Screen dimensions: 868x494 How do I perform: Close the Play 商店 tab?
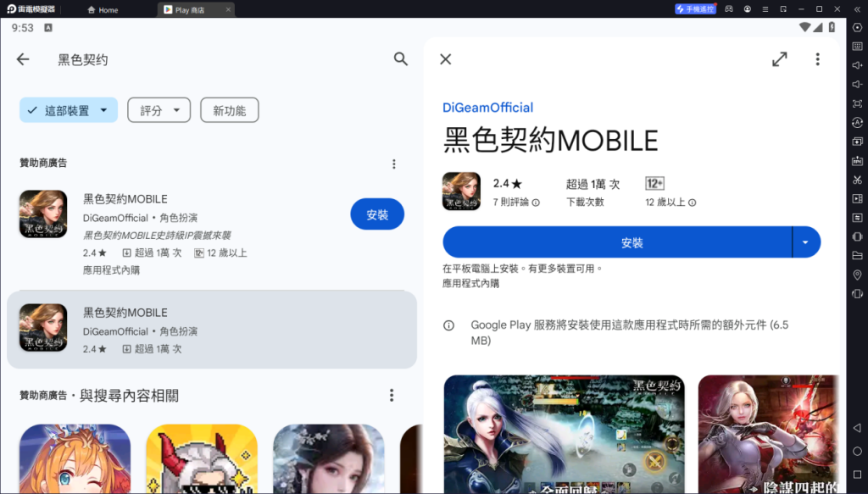click(228, 9)
